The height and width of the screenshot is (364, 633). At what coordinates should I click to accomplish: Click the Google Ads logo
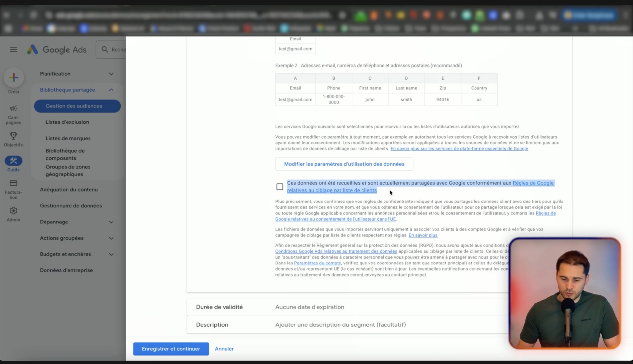coord(57,49)
